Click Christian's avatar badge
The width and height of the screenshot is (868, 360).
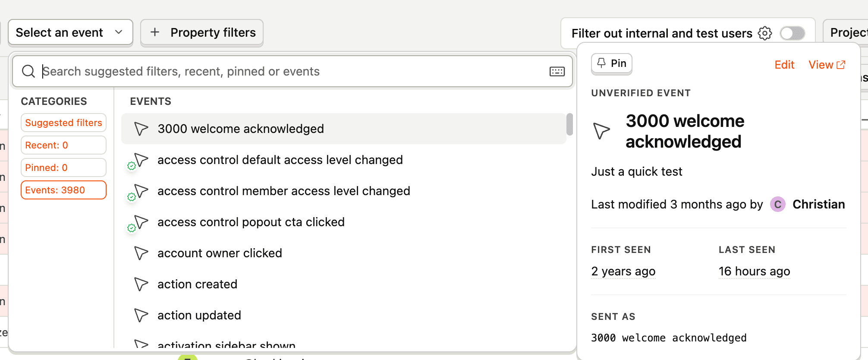coord(778,204)
